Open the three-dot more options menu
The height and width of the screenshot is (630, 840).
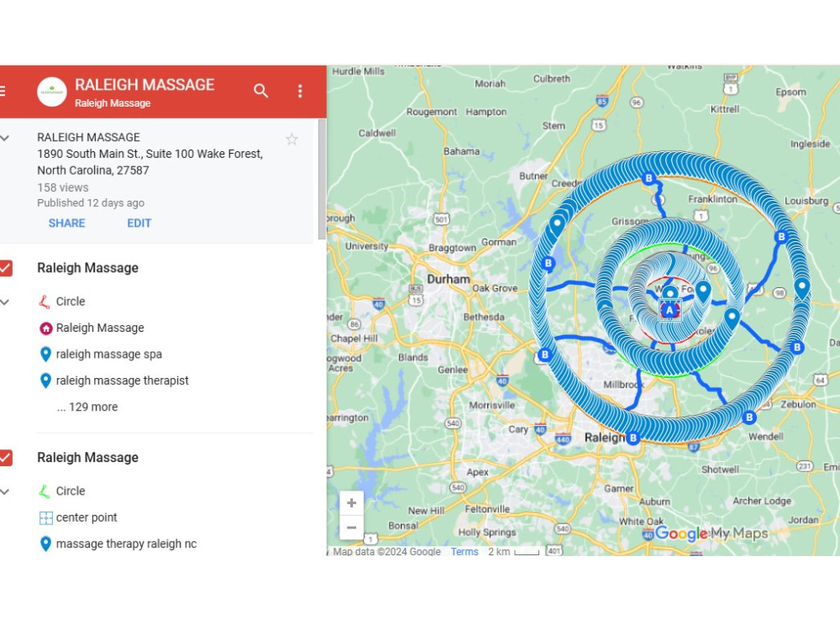(x=300, y=91)
